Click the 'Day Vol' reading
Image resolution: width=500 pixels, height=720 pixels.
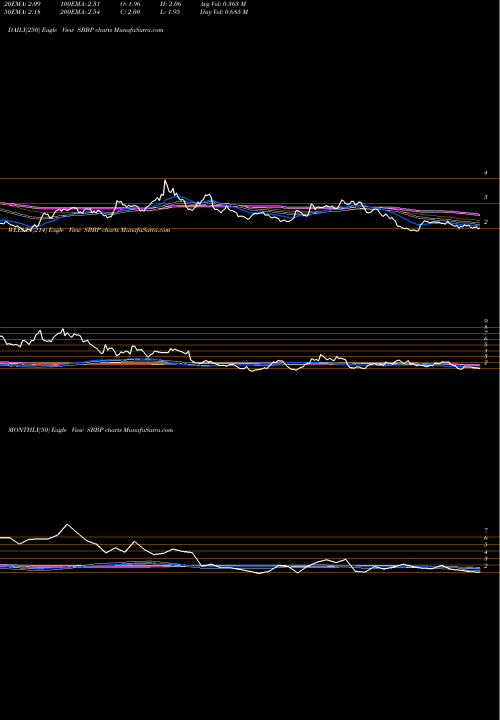224,12
